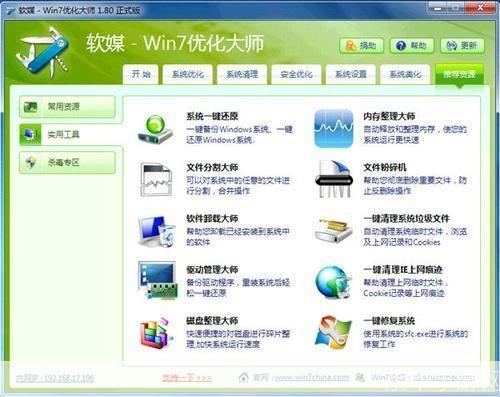Click the refresh icon on 更新

click(x=452, y=46)
